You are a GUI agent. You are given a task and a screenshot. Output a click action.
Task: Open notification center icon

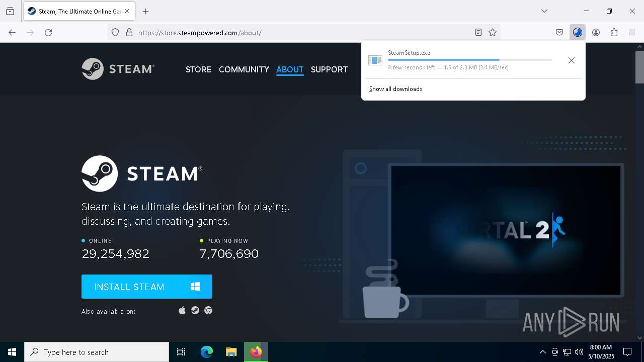point(627,352)
